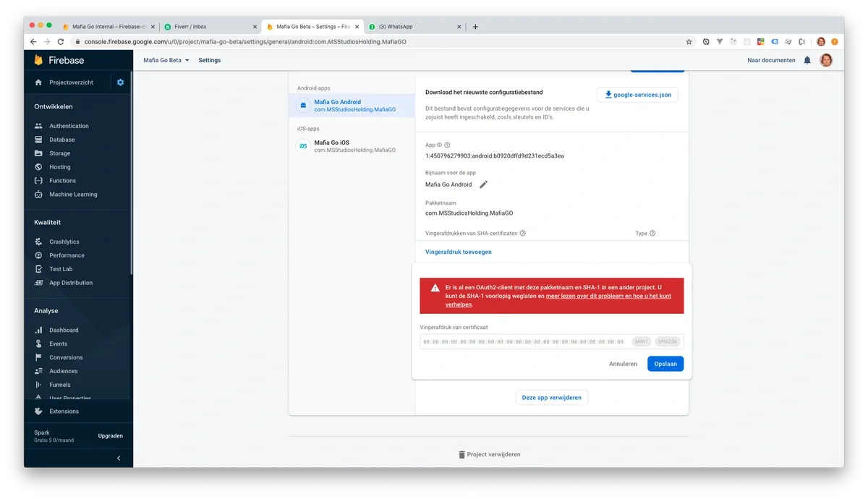
Task: Open Mafia Go Beta project dropdown
Action: (x=166, y=60)
